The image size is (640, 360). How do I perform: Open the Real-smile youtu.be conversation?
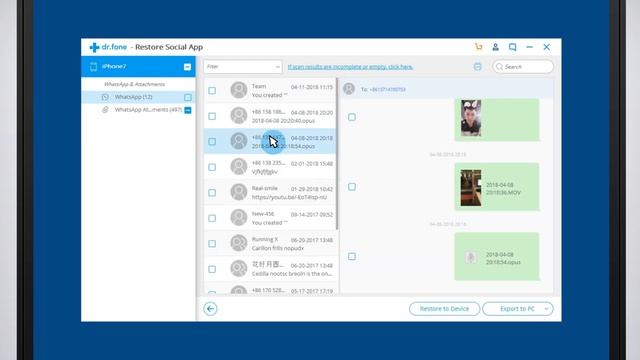[270, 192]
